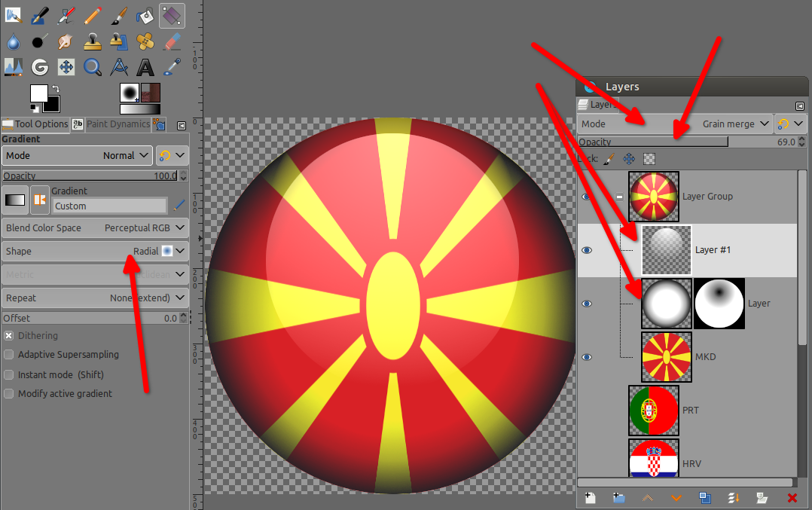The width and height of the screenshot is (812, 510).
Task: Switch to the Fonts tab icon
Action: coord(77,124)
